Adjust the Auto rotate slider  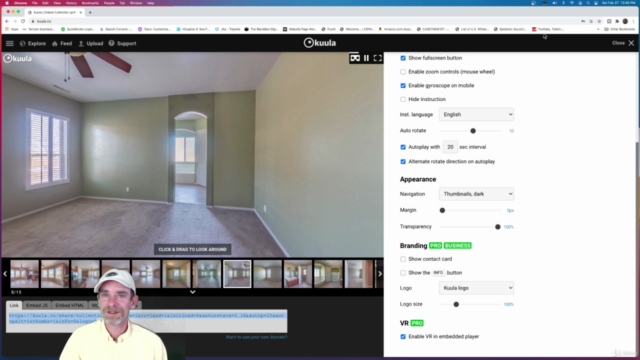[x=473, y=131]
